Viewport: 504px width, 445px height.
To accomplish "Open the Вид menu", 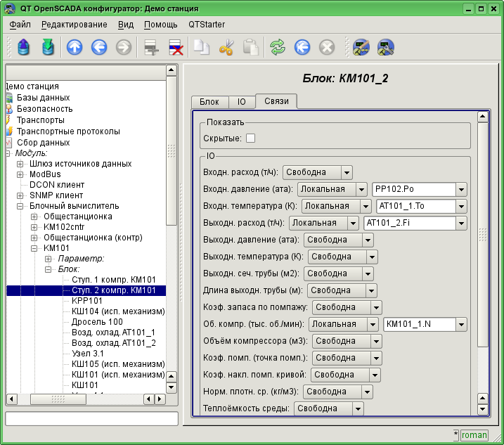I will [x=126, y=25].
